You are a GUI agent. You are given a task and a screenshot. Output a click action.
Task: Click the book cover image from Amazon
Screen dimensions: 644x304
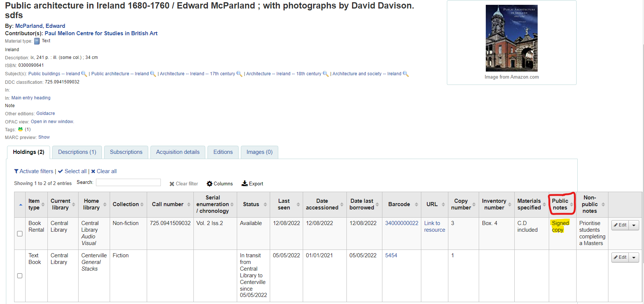(511, 38)
